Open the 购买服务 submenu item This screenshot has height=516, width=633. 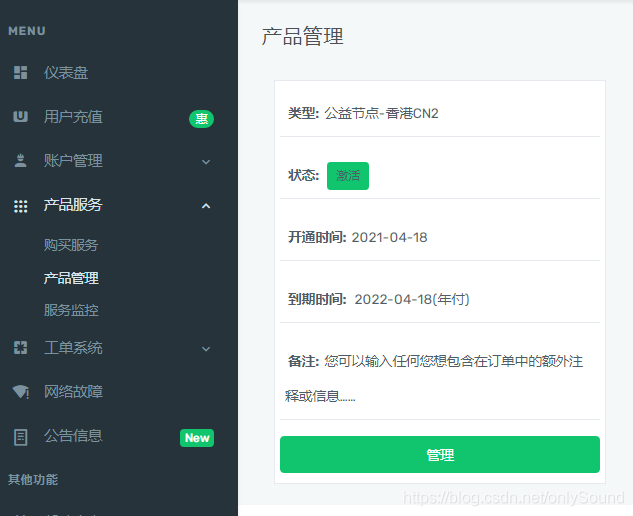pyautogui.click(x=71, y=245)
